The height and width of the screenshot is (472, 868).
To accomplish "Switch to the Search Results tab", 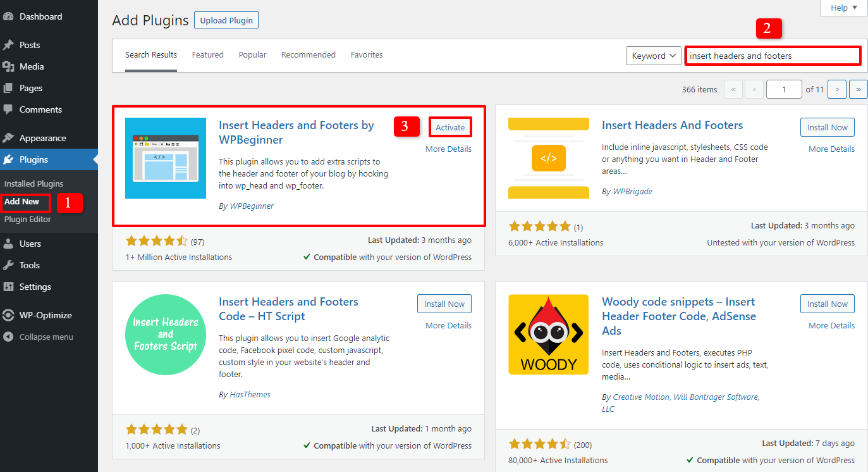I will (151, 55).
